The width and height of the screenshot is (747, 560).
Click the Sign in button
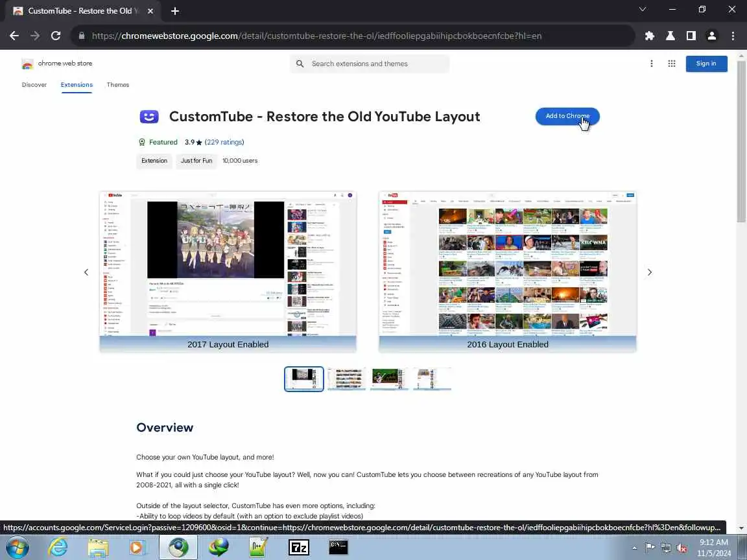click(706, 64)
